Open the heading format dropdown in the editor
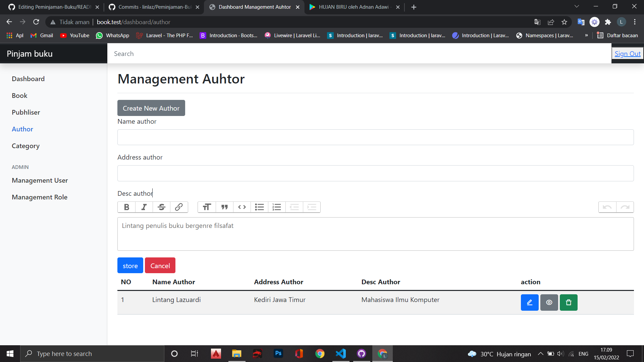The height and width of the screenshot is (362, 644). [207, 207]
